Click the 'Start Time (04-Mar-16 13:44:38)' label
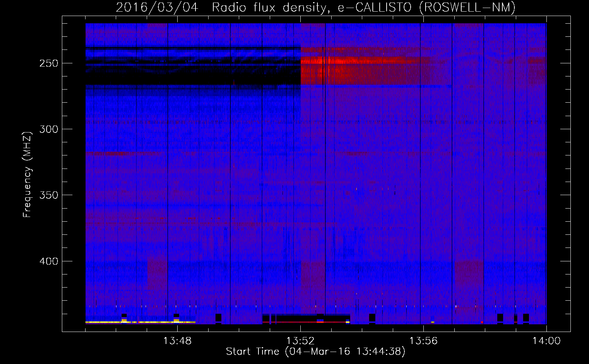Image resolution: width=589 pixels, height=364 pixels. pyautogui.click(x=316, y=352)
